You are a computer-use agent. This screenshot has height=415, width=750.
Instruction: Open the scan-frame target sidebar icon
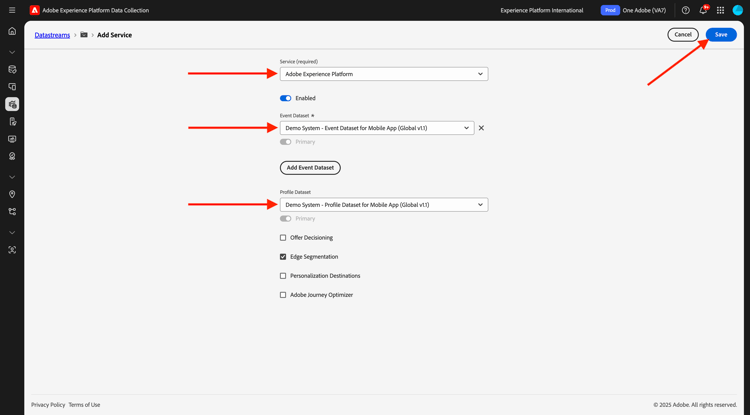pyautogui.click(x=12, y=250)
